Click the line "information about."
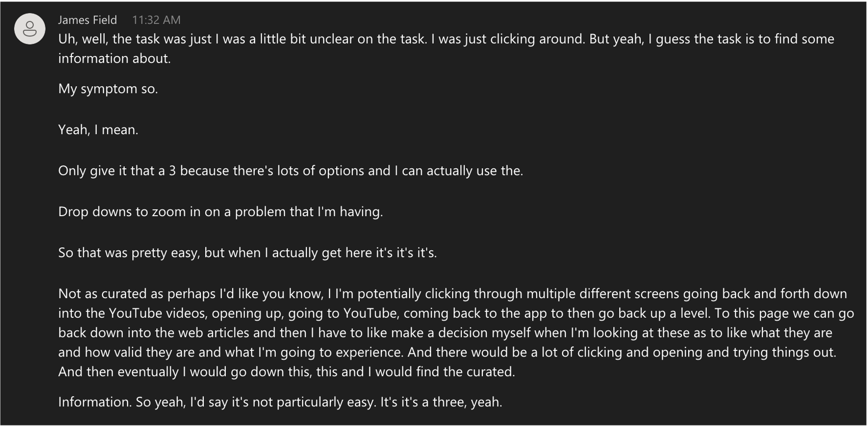The width and height of the screenshot is (868, 426). [x=114, y=58]
